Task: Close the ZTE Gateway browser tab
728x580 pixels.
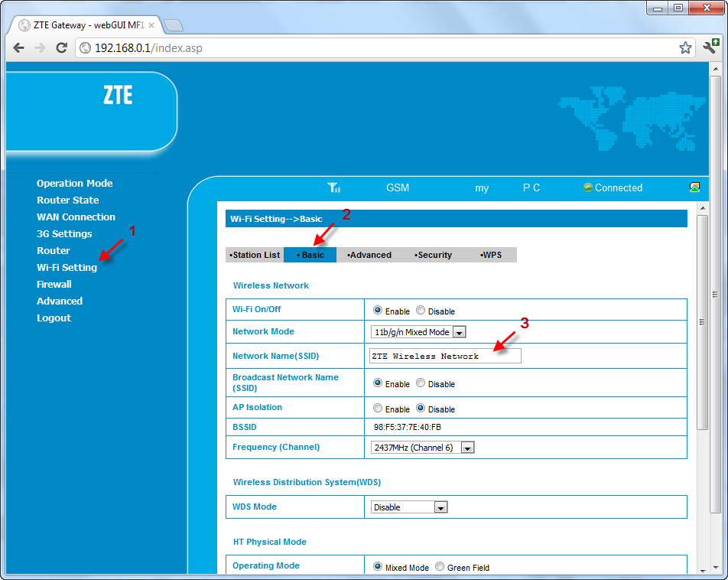Action: pos(151,25)
